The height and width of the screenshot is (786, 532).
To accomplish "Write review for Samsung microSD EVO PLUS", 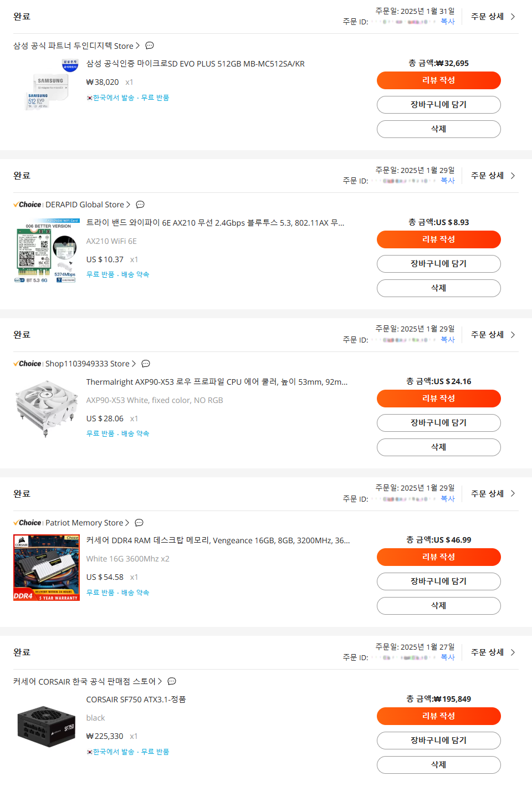I will tap(439, 80).
